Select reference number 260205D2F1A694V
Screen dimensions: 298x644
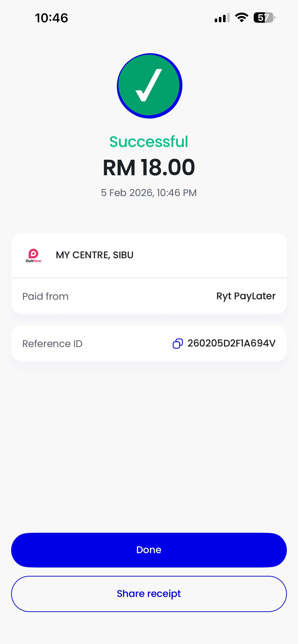(x=231, y=344)
